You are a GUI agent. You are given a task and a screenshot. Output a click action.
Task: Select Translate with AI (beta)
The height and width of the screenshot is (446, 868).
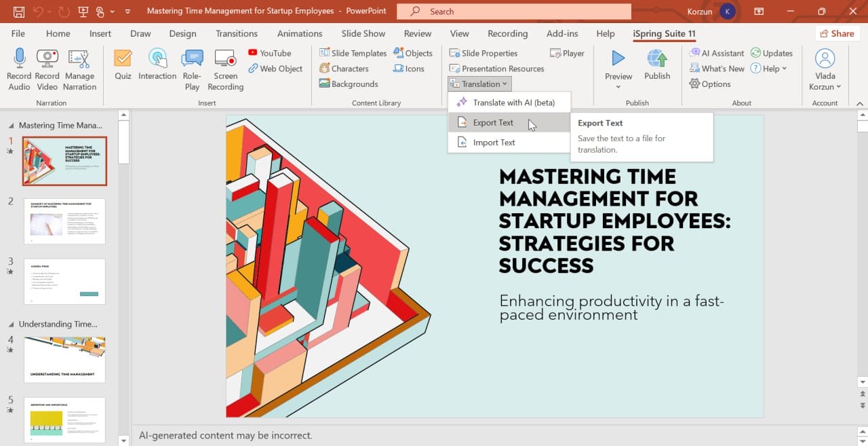(x=513, y=103)
